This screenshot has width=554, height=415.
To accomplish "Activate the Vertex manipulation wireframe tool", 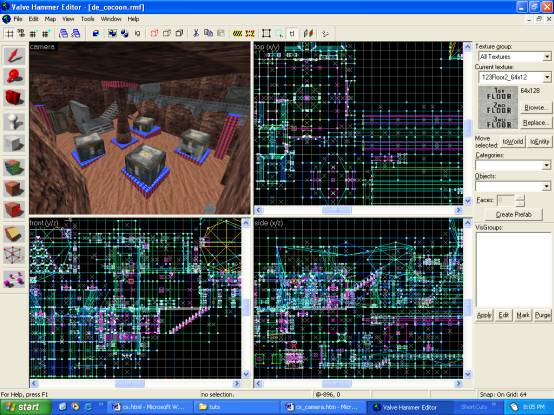I will [x=14, y=255].
